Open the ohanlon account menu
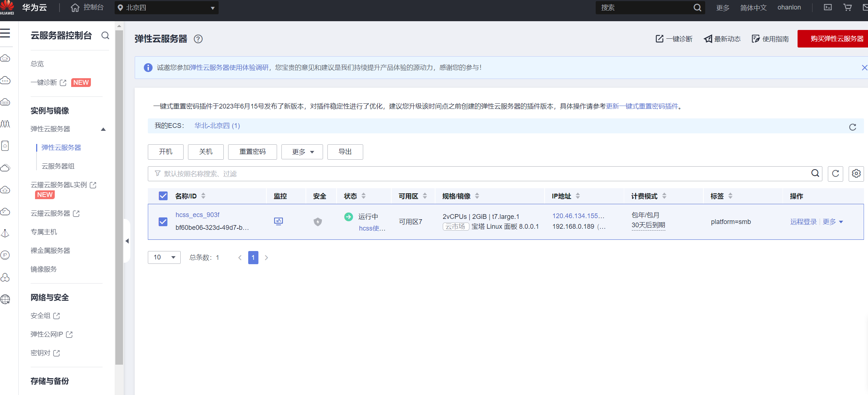Screen dimensions: 868x395 [789, 7]
